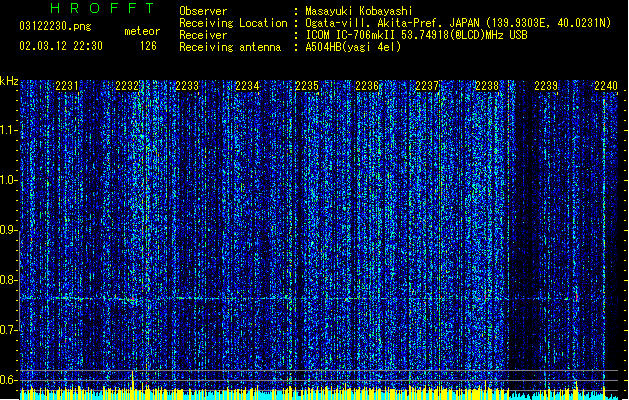This screenshot has height=400, width=629.
Task: Click the HROFFT title text
Action: [102, 8]
